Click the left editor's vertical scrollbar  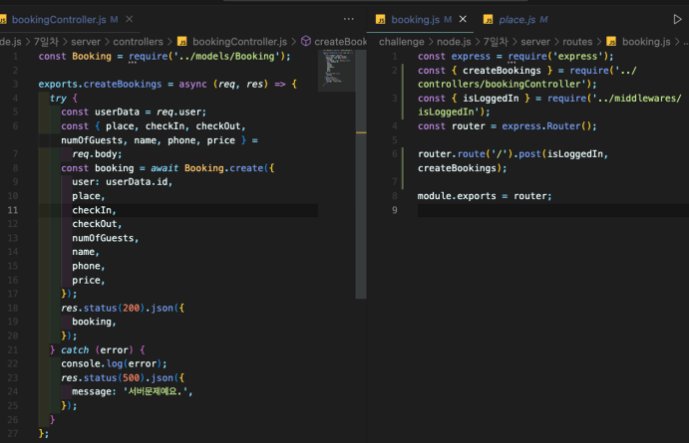click(x=361, y=174)
